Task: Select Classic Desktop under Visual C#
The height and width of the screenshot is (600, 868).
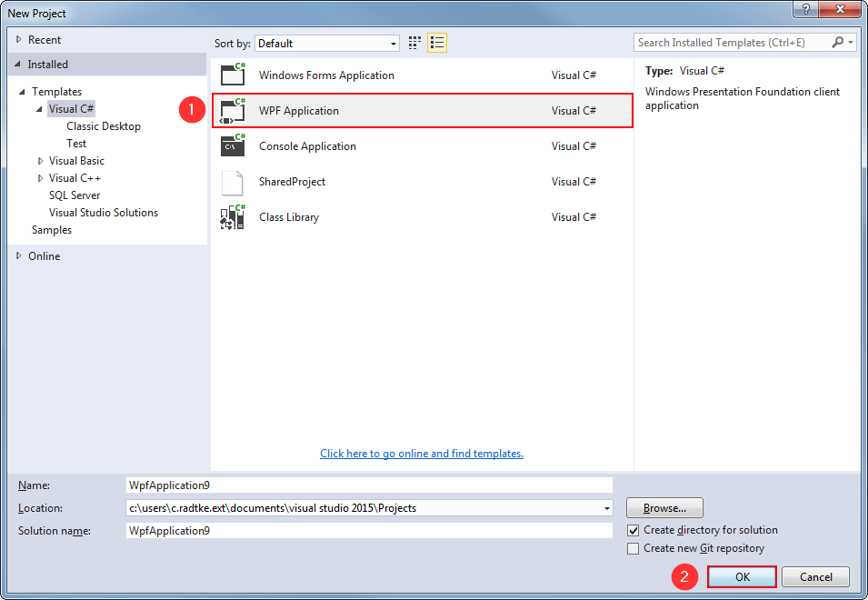Action: coord(104,126)
